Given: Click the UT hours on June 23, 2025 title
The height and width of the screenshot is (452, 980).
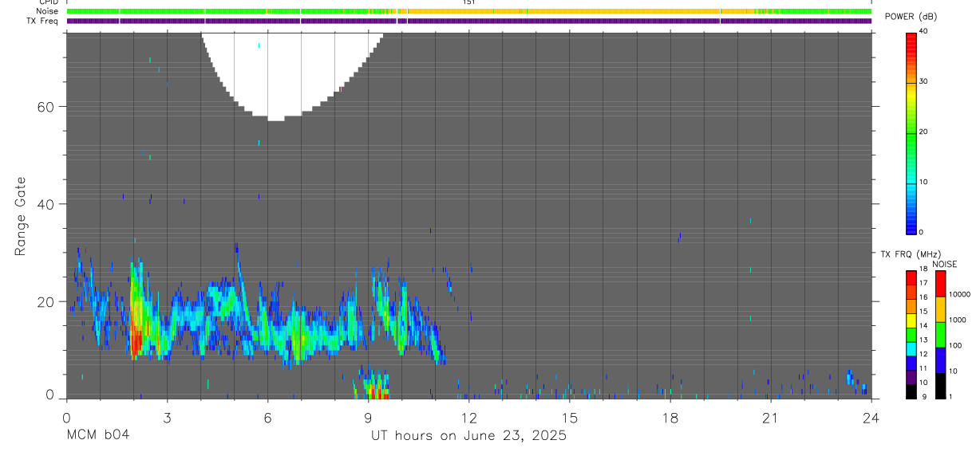Looking at the screenshot, I should coord(469,435).
